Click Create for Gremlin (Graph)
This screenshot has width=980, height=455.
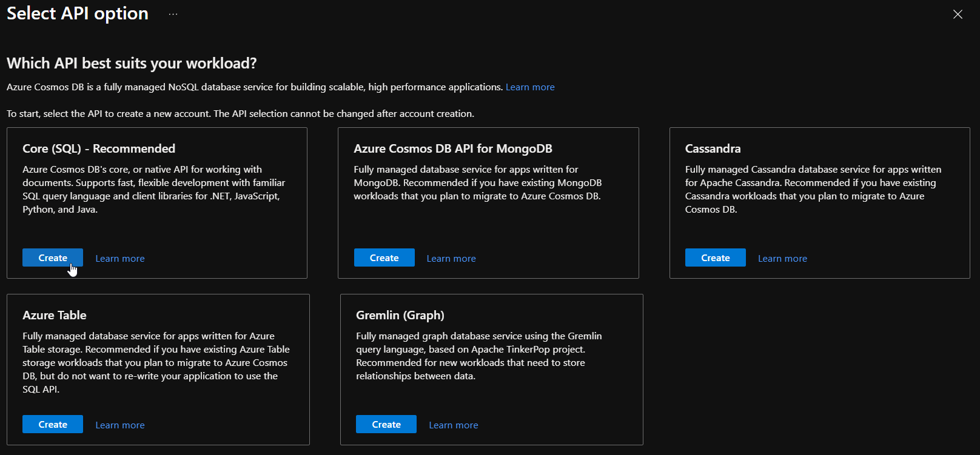tap(386, 425)
